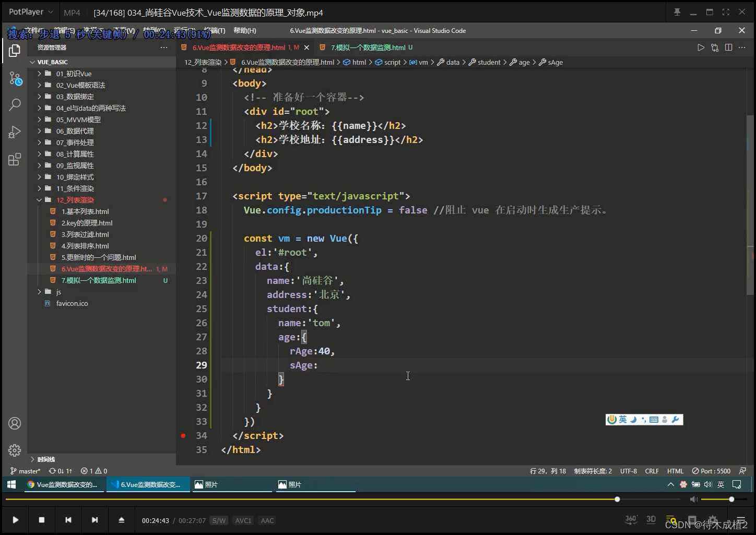Adjust the PotPlayer volume slider
Viewport: 756px width, 535px height.
pyautogui.click(x=725, y=500)
